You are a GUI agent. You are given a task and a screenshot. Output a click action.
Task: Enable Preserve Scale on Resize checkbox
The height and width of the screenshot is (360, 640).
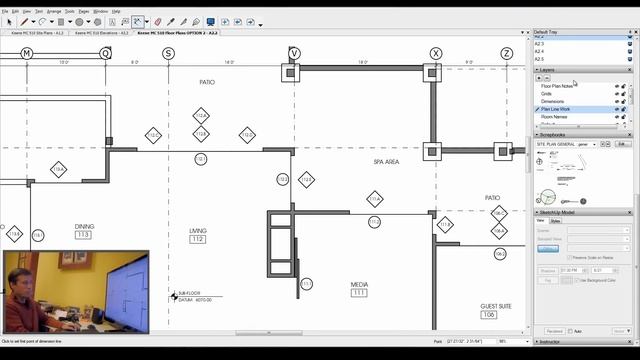[x=569, y=258]
